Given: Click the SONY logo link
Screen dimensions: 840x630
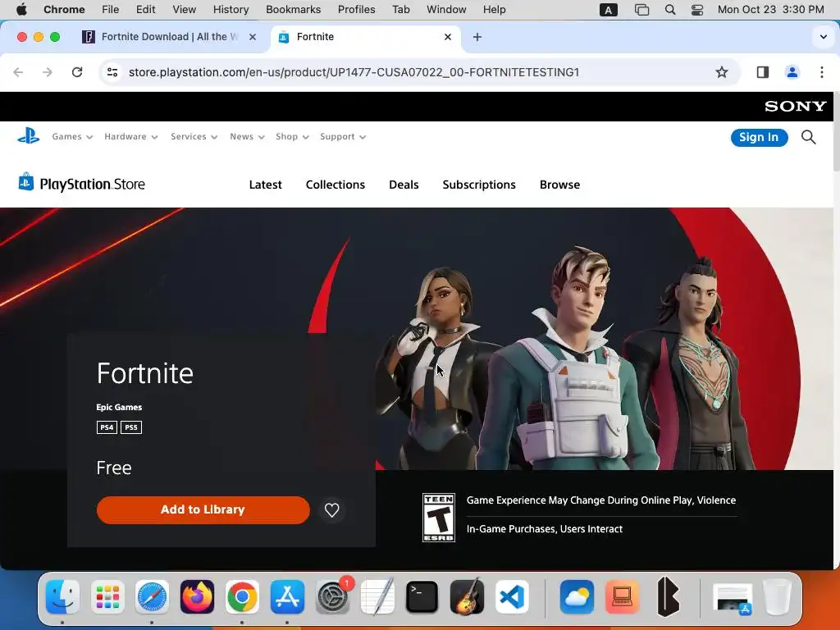Looking at the screenshot, I should coord(795,107).
